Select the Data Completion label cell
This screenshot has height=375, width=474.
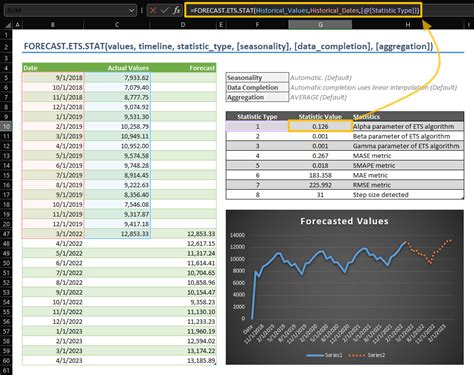(257, 87)
